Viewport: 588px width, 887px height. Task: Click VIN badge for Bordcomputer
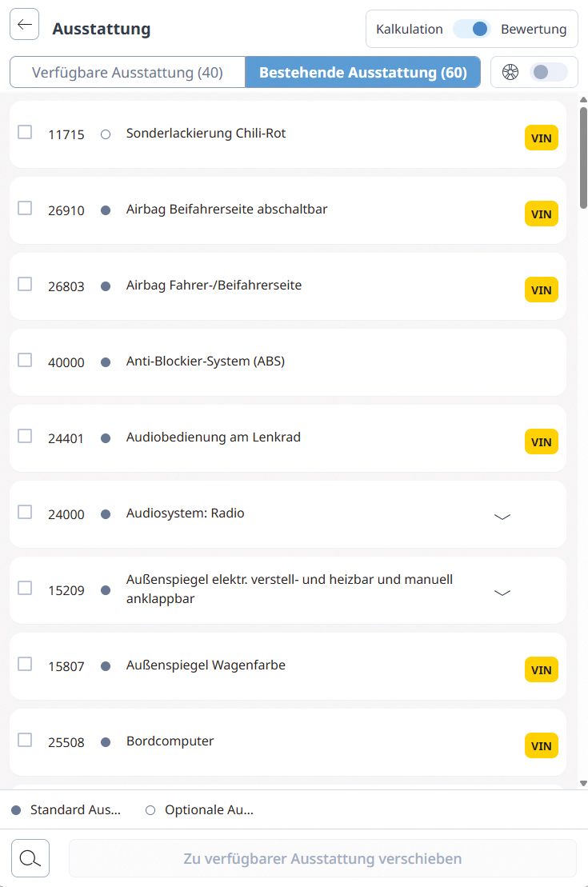click(542, 745)
